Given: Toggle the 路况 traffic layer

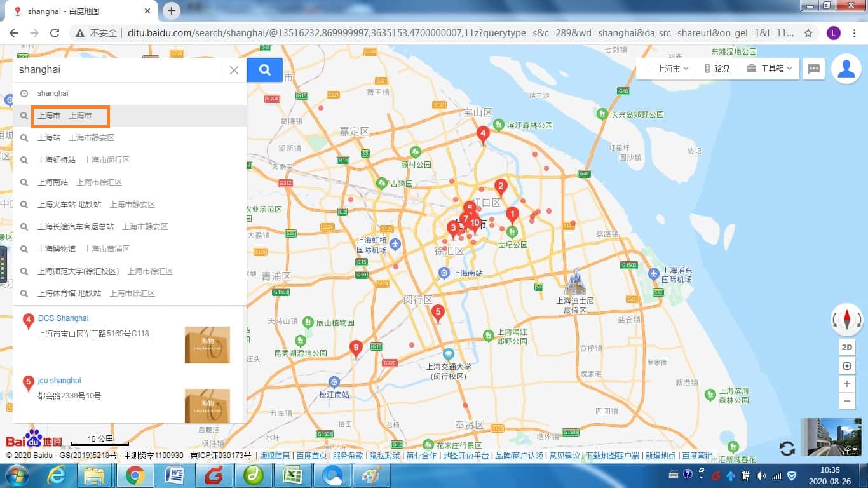Looking at the screenshot, I should (x=717, y=69).
